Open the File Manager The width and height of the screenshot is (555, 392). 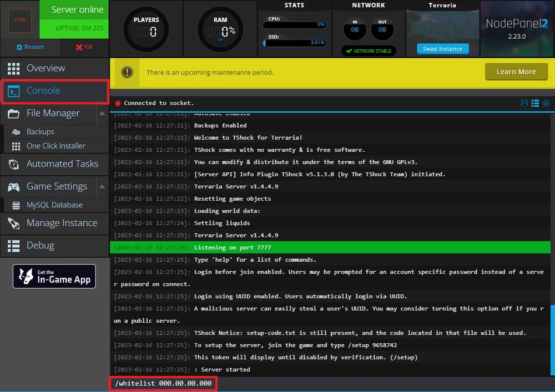(x=48, y=114)
